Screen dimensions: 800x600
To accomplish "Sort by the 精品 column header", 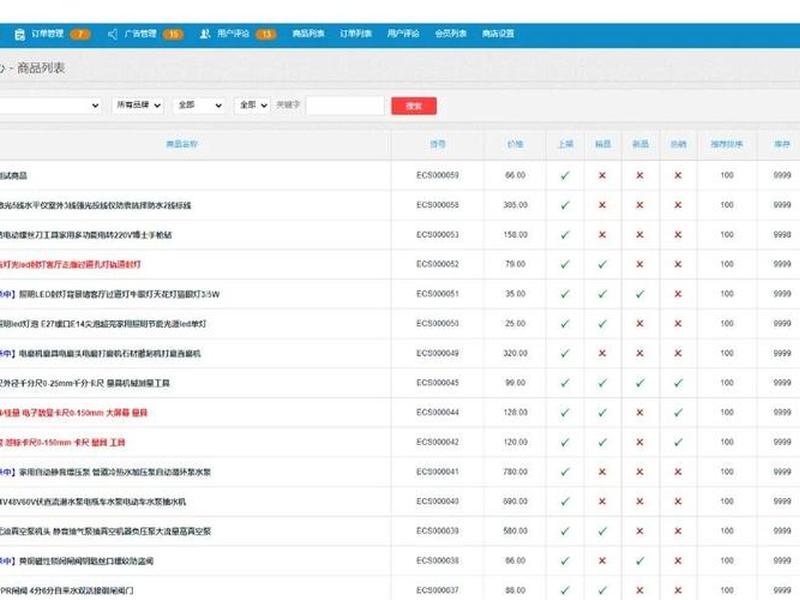I will coord(603,144).
